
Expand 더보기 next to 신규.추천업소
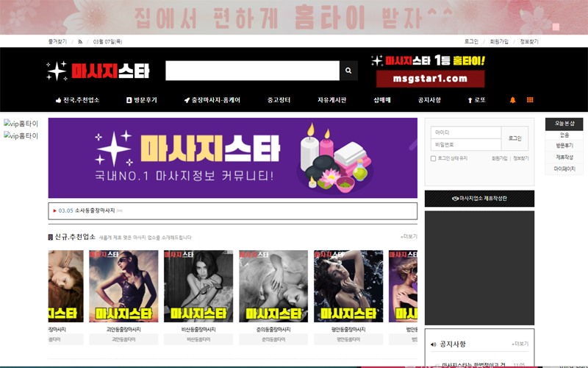coord(409,237)
